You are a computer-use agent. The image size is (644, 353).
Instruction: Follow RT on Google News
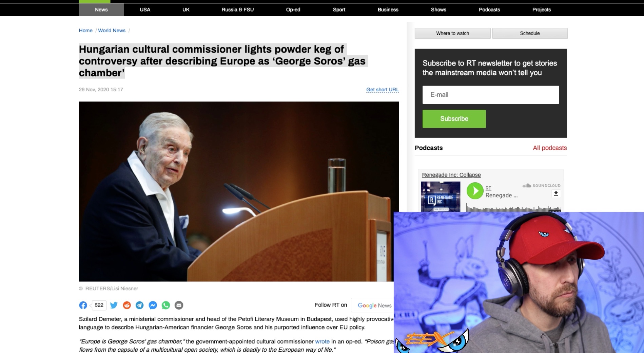(x=374, y=305)
